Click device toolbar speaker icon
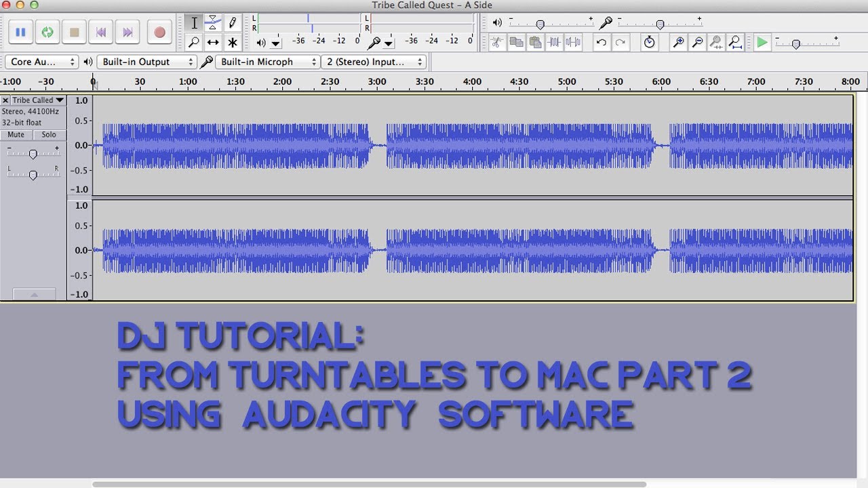 (x=88, y=62)
